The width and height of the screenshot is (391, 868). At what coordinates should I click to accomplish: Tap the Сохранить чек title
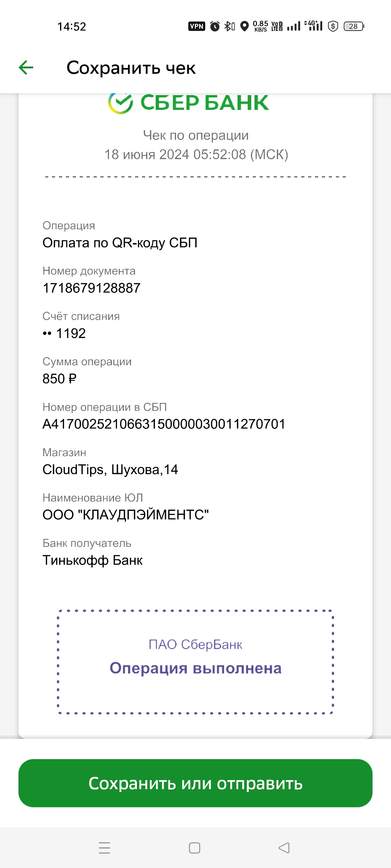click(x=131, y=68)
